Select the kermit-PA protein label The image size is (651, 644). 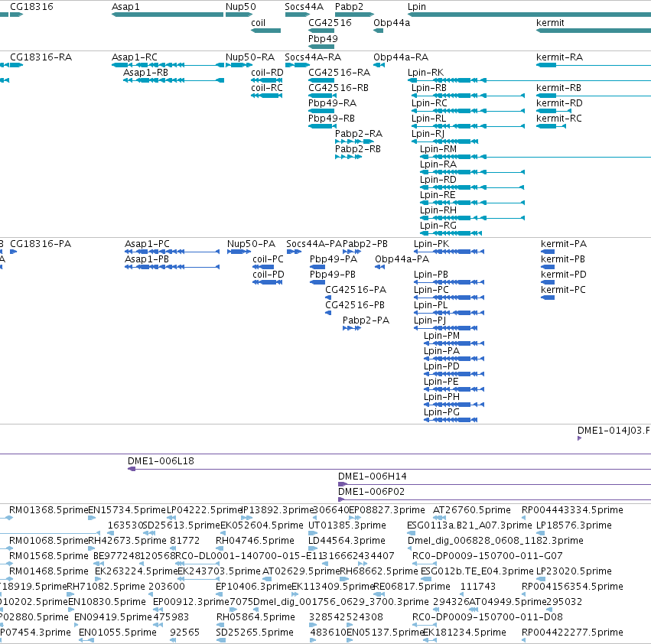[x=563, y=244]
